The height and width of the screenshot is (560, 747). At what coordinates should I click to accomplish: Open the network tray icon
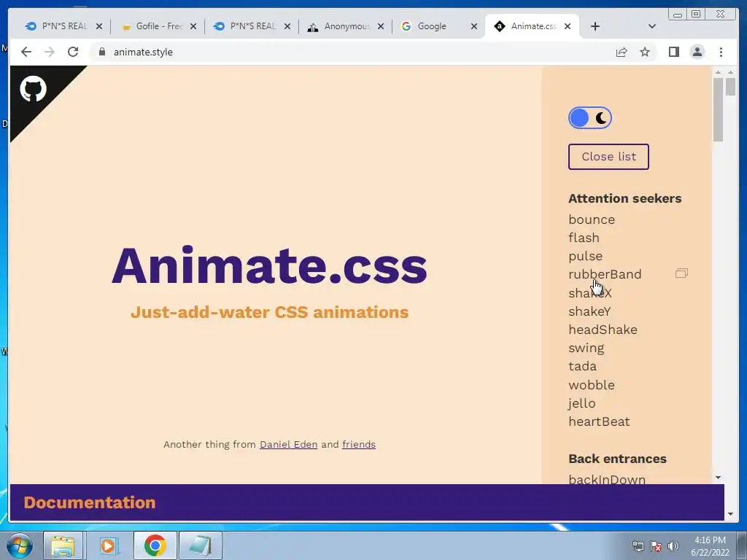coord(638,546)
